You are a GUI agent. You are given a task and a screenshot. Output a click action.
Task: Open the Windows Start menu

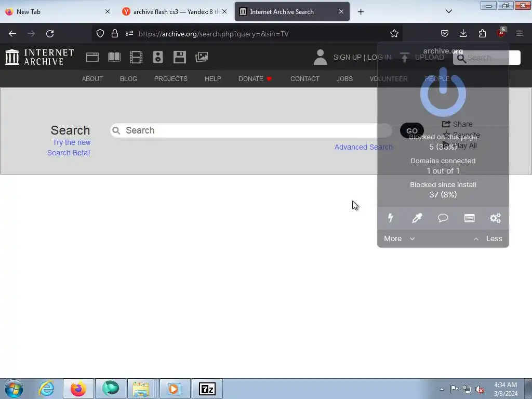coord(14,389)
